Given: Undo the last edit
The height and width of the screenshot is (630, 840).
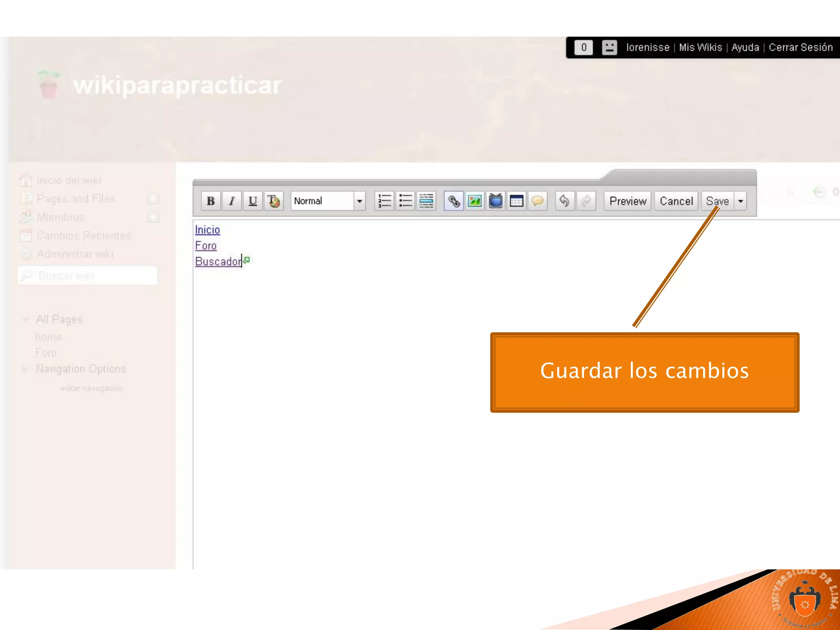Looking at the screenshot, I should (x=565, y=201).
